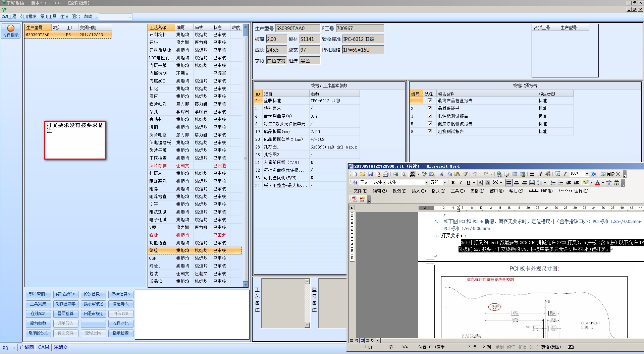Toggle Bold formatting in Word

pos(453,183)
